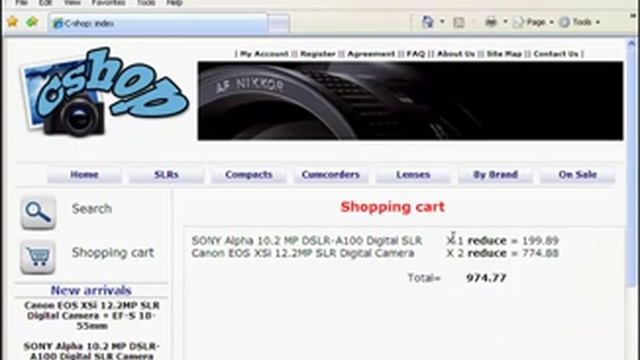Expand the Print dropdown arrow
The image size is (640, 360).
coord(505,22)
